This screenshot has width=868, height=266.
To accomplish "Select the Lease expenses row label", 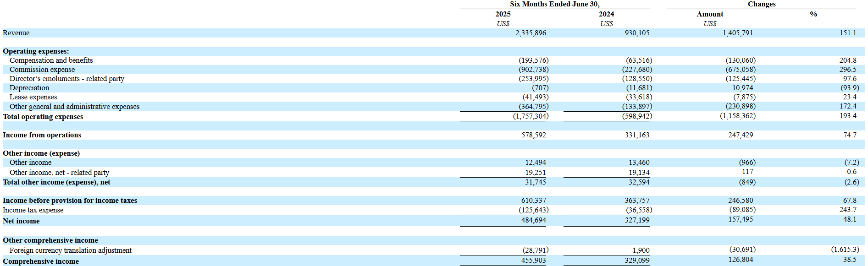I will (33, 97).
